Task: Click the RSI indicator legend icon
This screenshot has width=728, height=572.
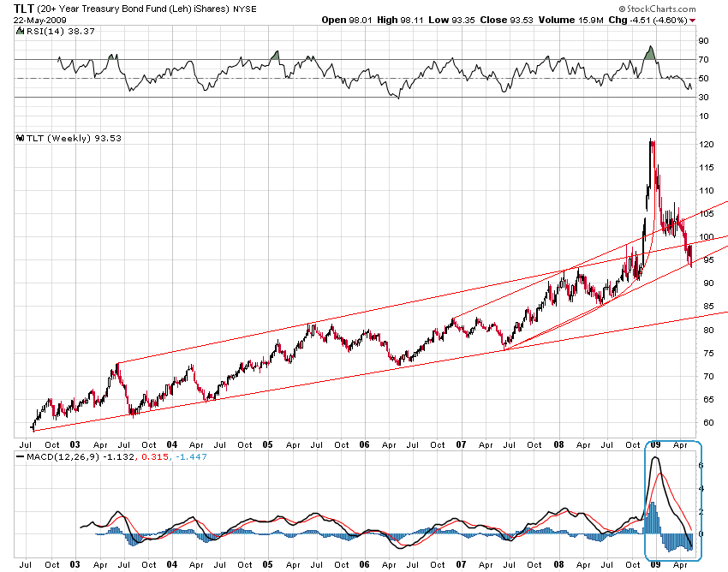Action: [20, 31]
